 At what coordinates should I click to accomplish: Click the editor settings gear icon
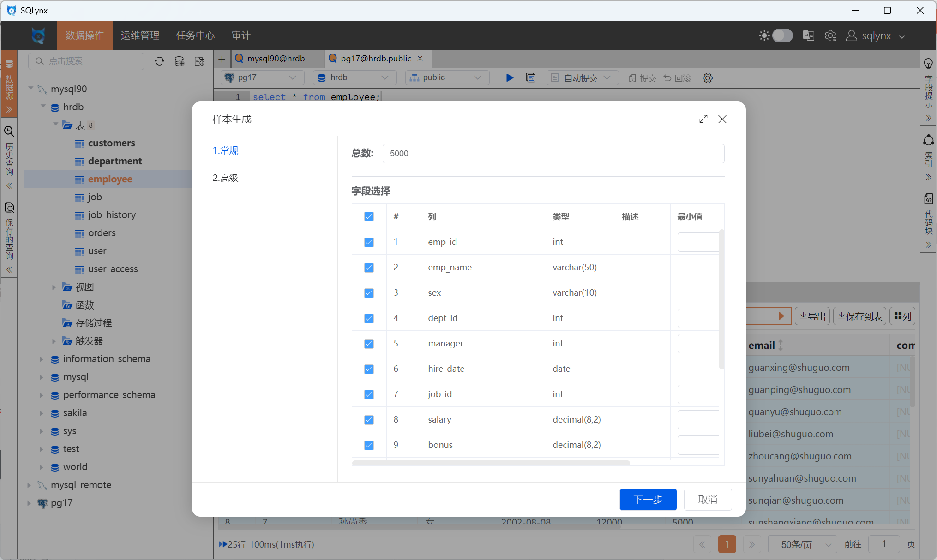pyautogui.click(x=708, y=78)
